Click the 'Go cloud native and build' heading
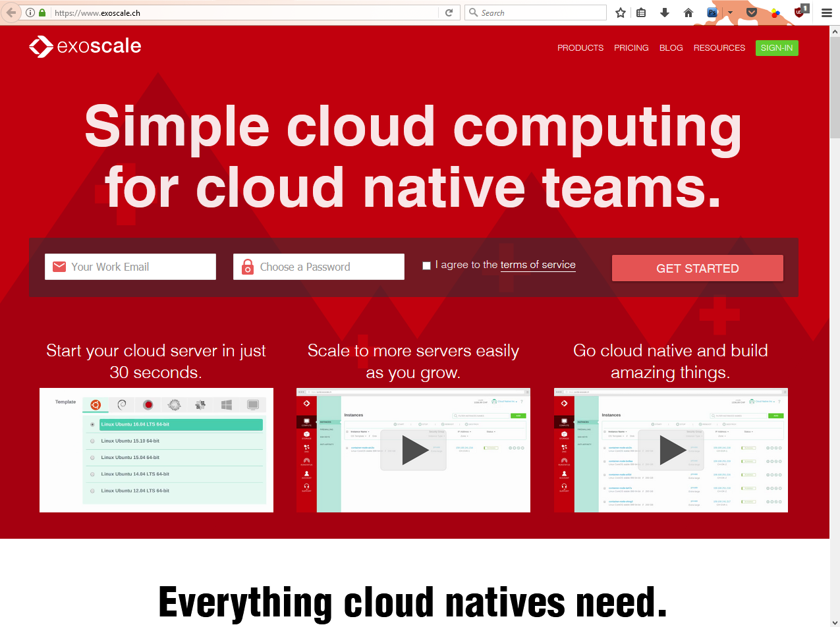This screenshot has width=840, height=627. tap(671, 362)
